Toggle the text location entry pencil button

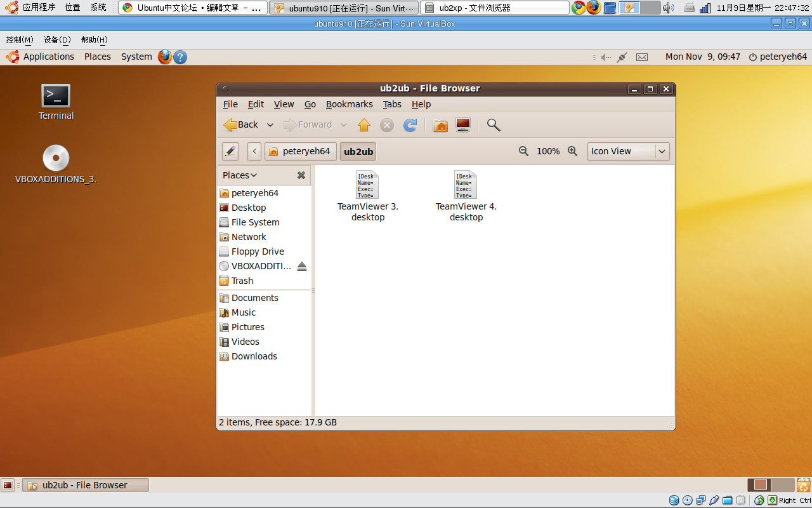coord(230,151)
